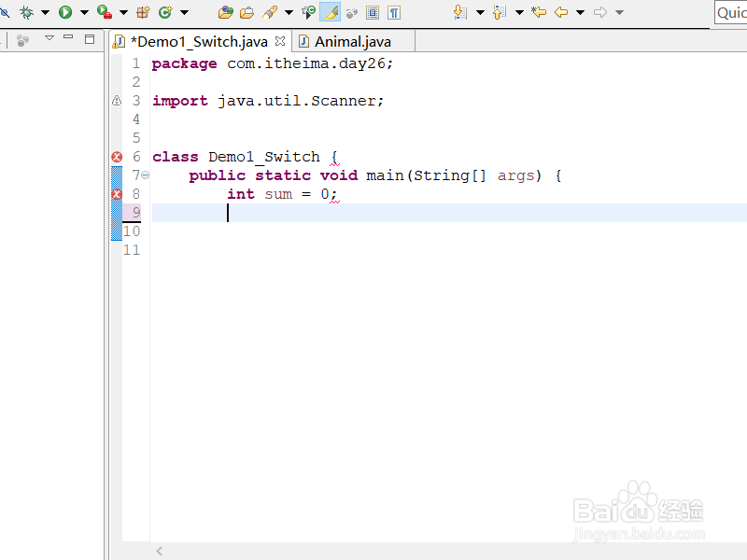Click horizontal scrollbar left arrow in editor
747x560 pixels.
[159, 551]
